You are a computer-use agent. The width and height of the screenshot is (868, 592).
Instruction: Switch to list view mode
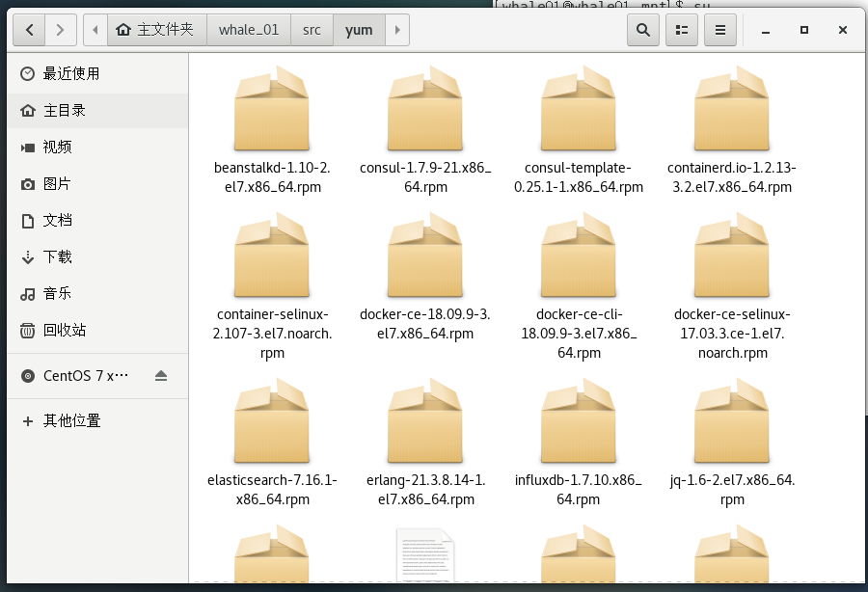682,30
